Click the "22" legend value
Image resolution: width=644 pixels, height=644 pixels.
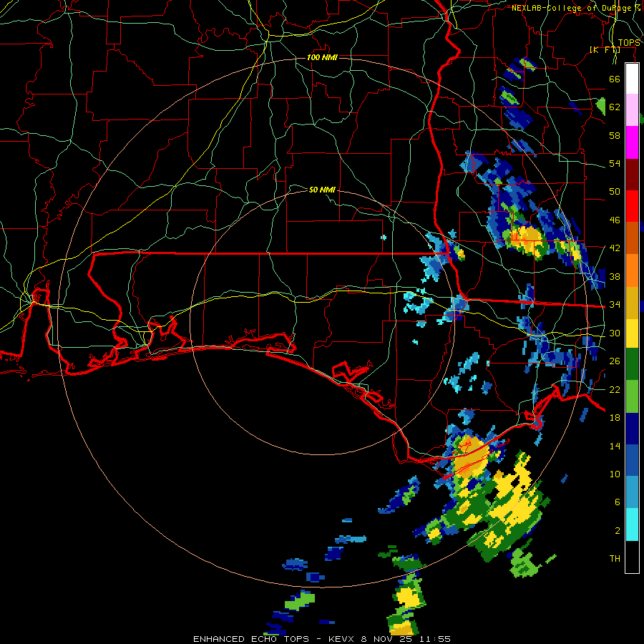[615, 389]
